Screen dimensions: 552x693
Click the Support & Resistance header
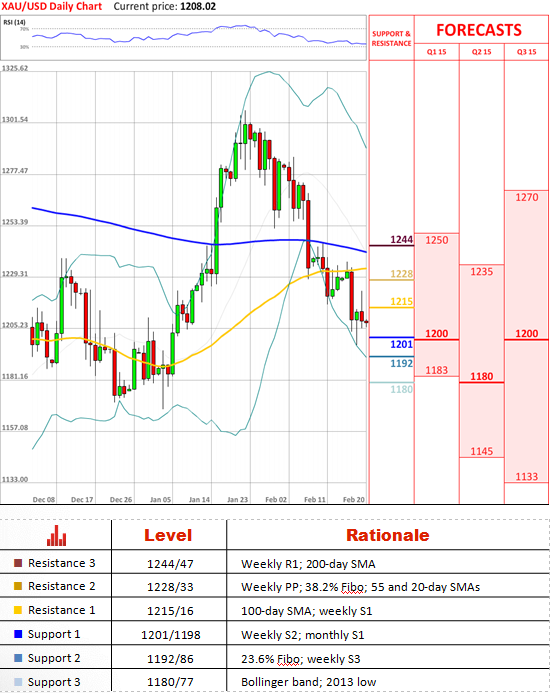coord(392,38)
